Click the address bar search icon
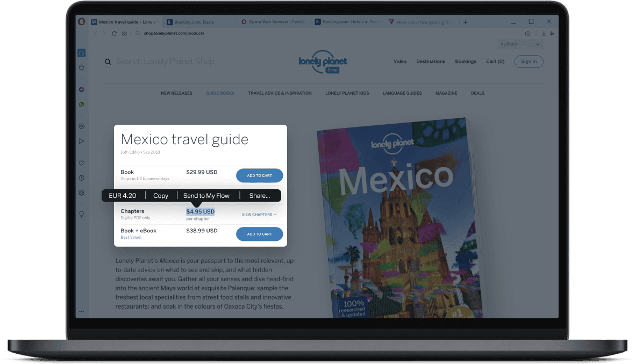This screenshot has height=364, width=635. click(138, 33)
